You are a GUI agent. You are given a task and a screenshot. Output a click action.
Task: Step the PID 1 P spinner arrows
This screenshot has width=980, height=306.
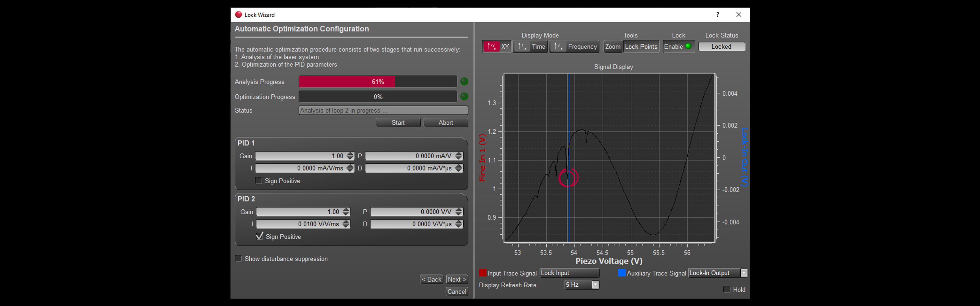pos(458,156)
